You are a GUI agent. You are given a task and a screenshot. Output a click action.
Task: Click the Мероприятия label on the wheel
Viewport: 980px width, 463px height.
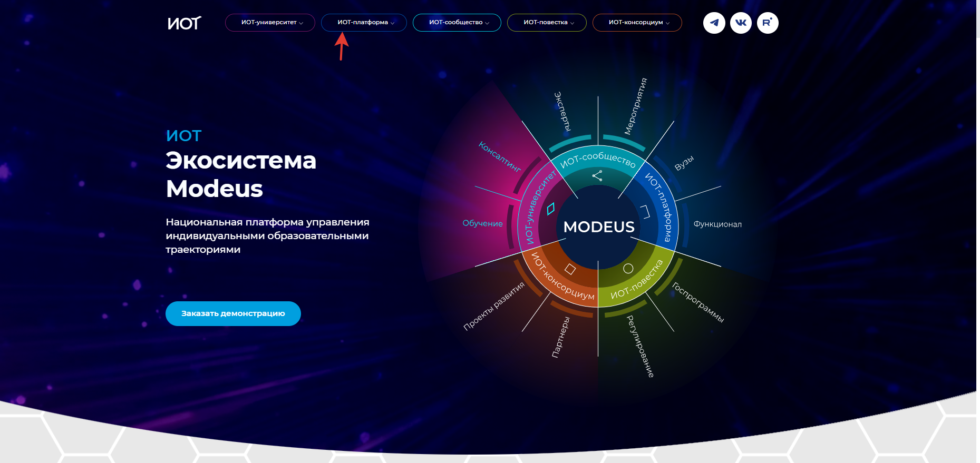tap(636, 106)
